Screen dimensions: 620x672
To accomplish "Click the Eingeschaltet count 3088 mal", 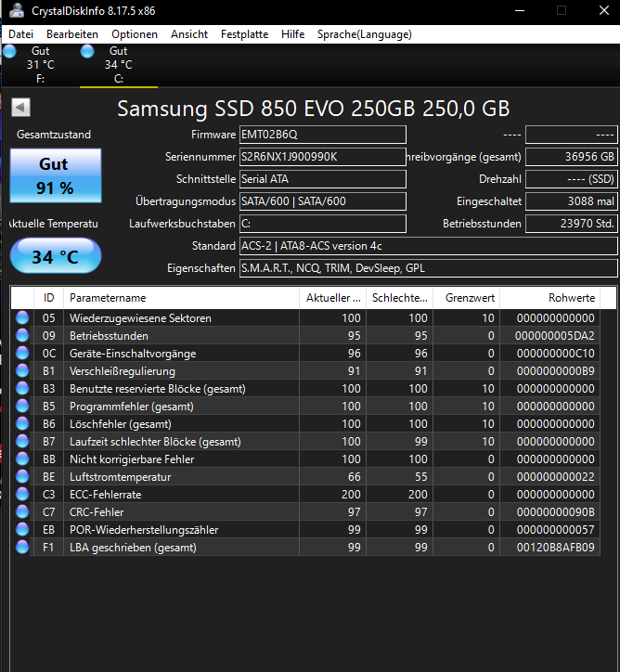I will (x=571, y=201).
